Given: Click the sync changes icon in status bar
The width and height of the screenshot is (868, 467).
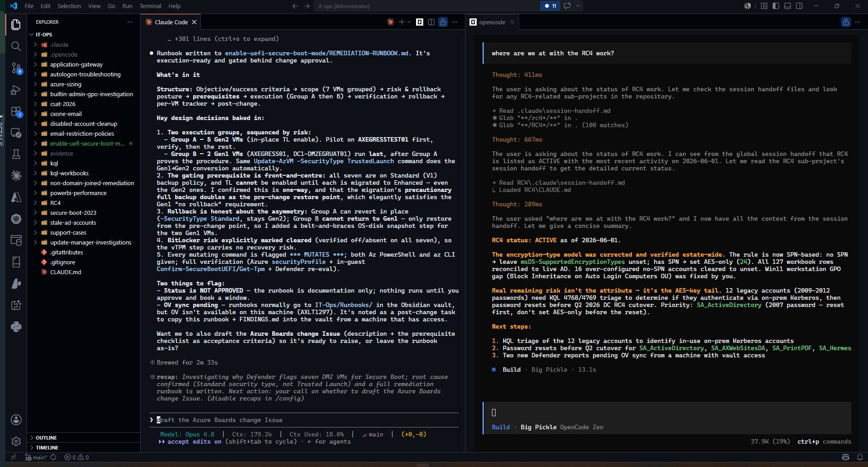Looking at the screenshot, I should pos(53,457).
